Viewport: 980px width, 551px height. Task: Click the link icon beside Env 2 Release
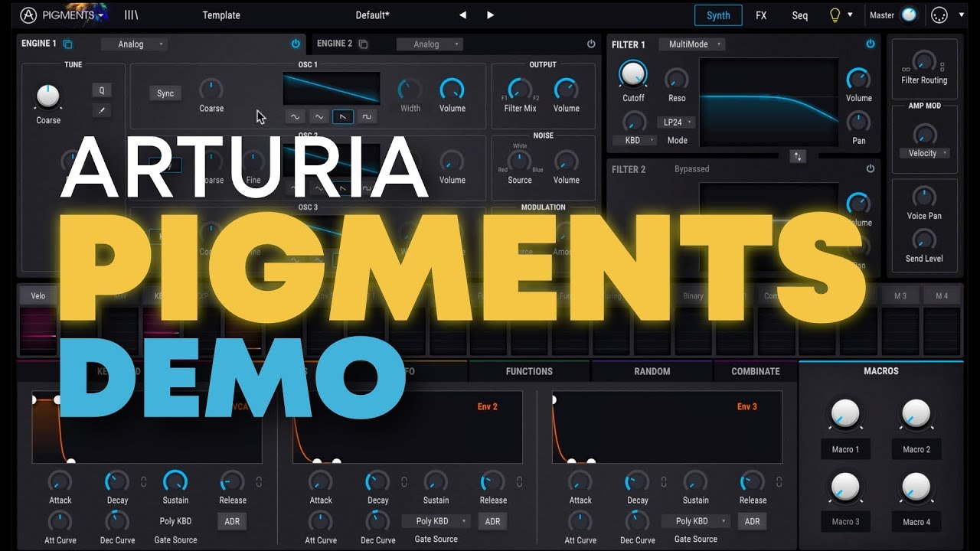click(x=519, y=482)
